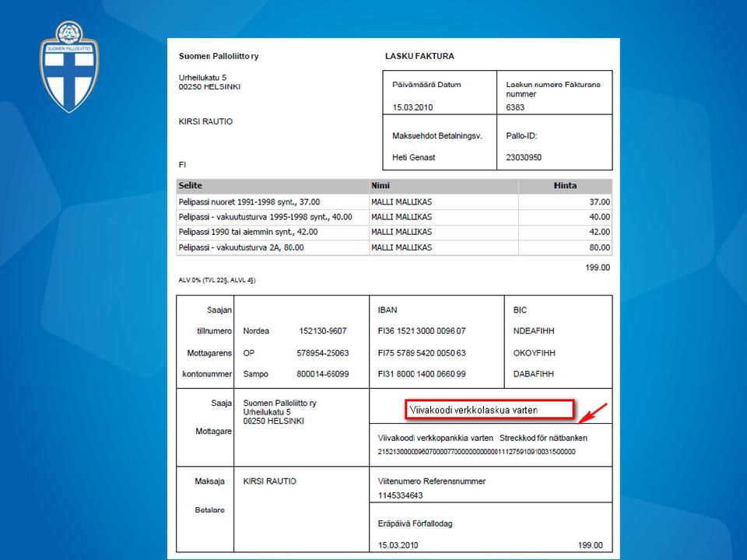747x560 pixels.
Task: Click 'MALLI MALLIKAS' in the 37.00 row
Action: click(x=402, y=202)
